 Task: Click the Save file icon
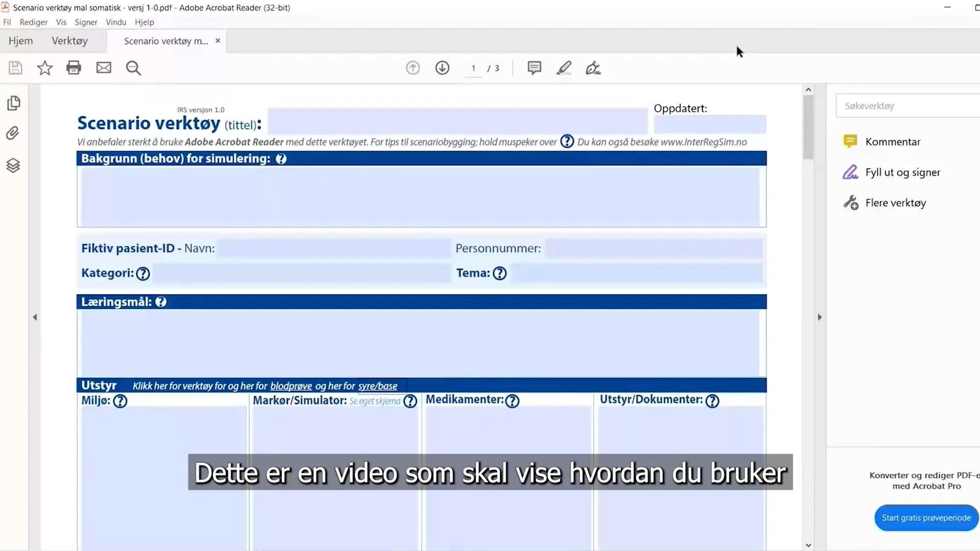point(15,68)
